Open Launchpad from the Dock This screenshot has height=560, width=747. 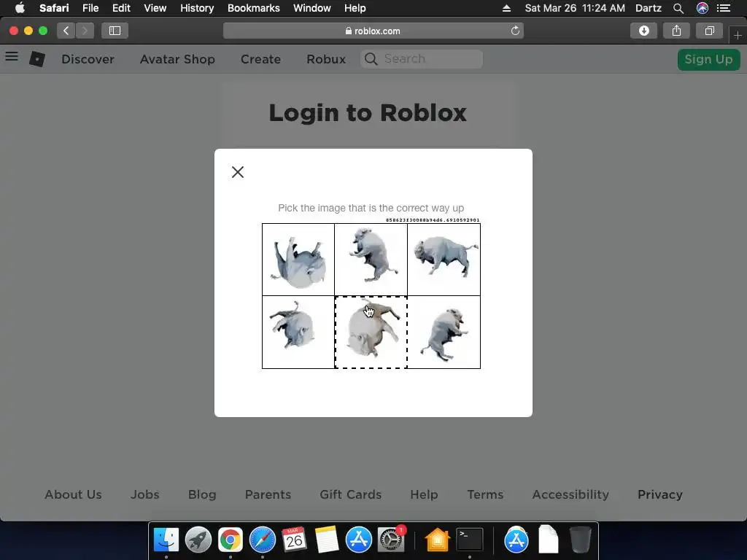click(x=198, y=540)
